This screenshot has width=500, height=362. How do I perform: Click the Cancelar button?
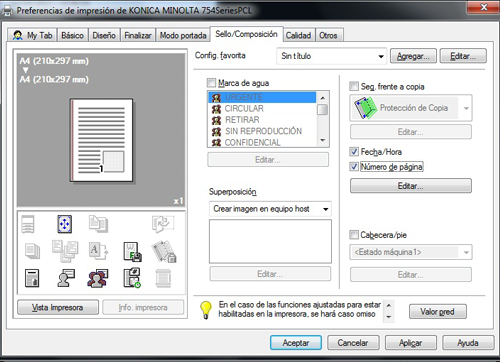pos(353,343)
